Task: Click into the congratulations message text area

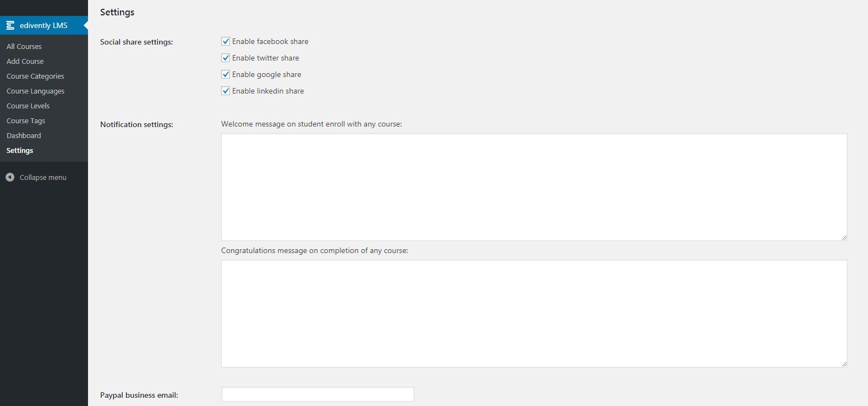Action: [x=534, y=314]
